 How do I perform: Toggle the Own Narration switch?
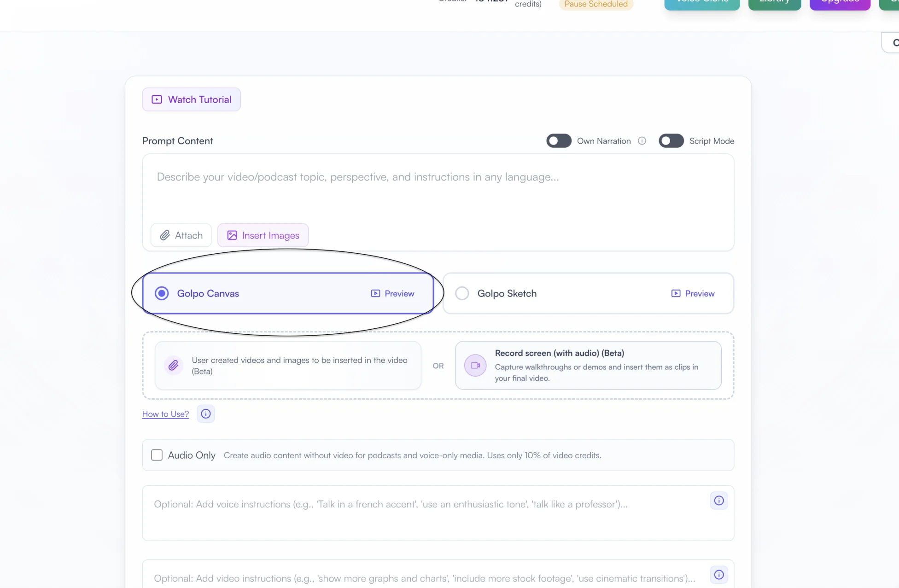click(559, 141)
